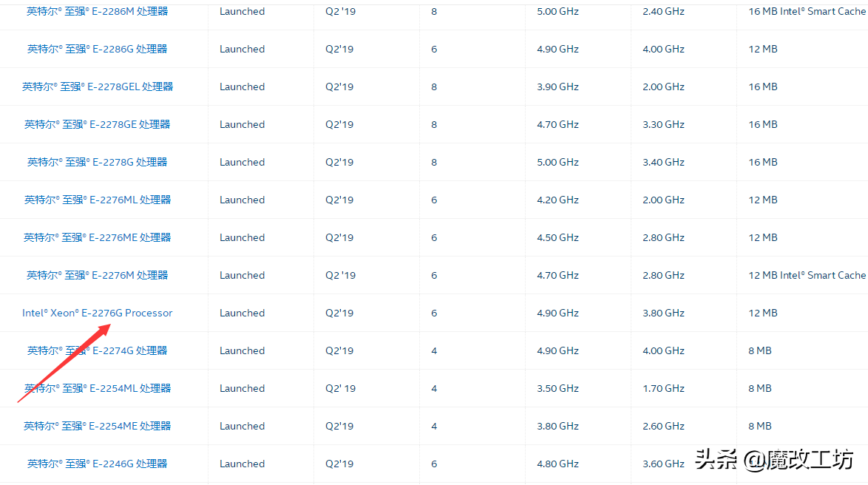The image size is (868, 485).
Task: Select the 1.70 GHz frequency cell
Action: coord(663,388)
